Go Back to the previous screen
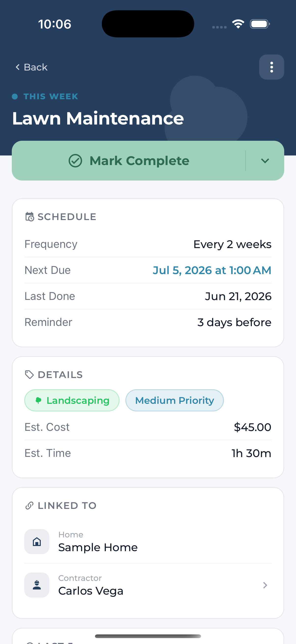The image size is (296, 644). point(31,67)
